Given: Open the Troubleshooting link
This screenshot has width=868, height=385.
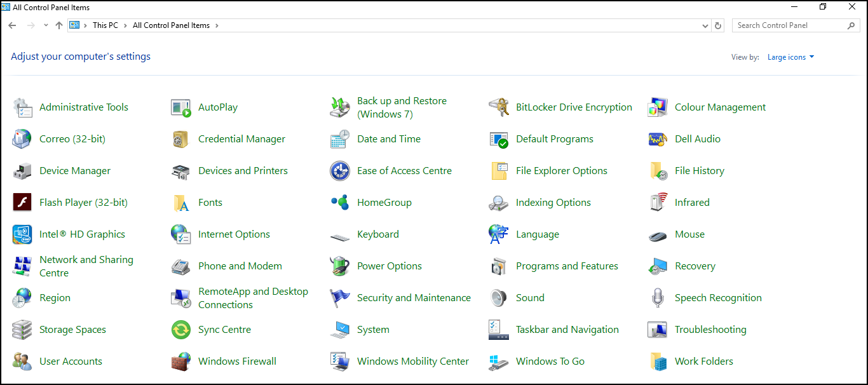Looking at the screenshot, I should [x=710, y=330].
